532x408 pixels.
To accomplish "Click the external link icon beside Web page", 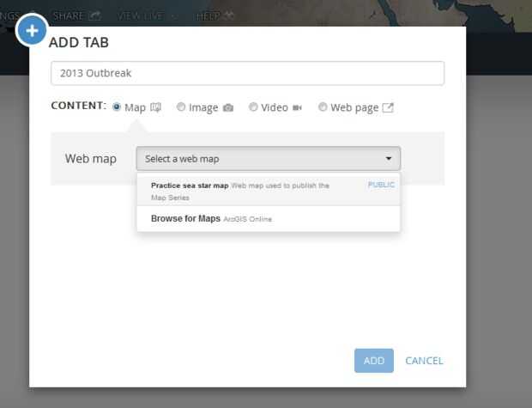I will coord(388,107).
